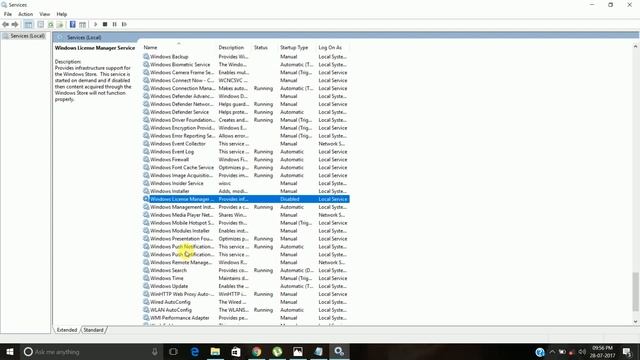The image size is (640, 360).
Task: Open the View menu
Action: coord(44,14)
